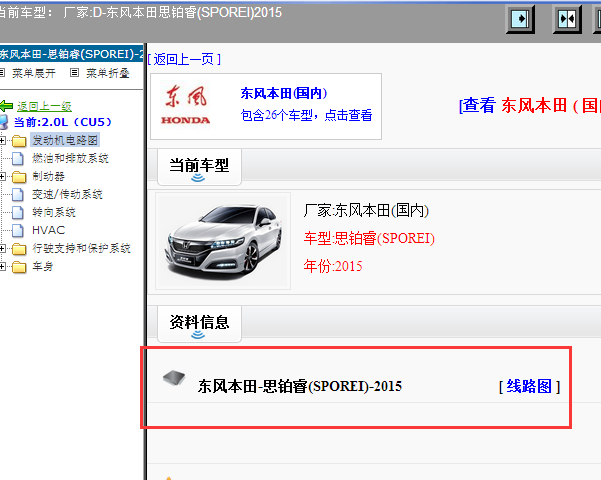Click the 发动机电路图 folder icon

19,141
